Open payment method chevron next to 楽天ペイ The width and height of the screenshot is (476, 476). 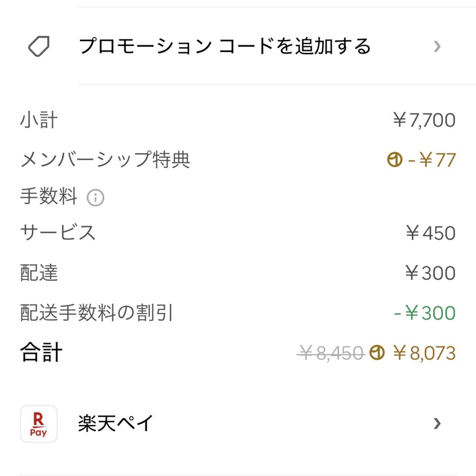pos(436,423)
